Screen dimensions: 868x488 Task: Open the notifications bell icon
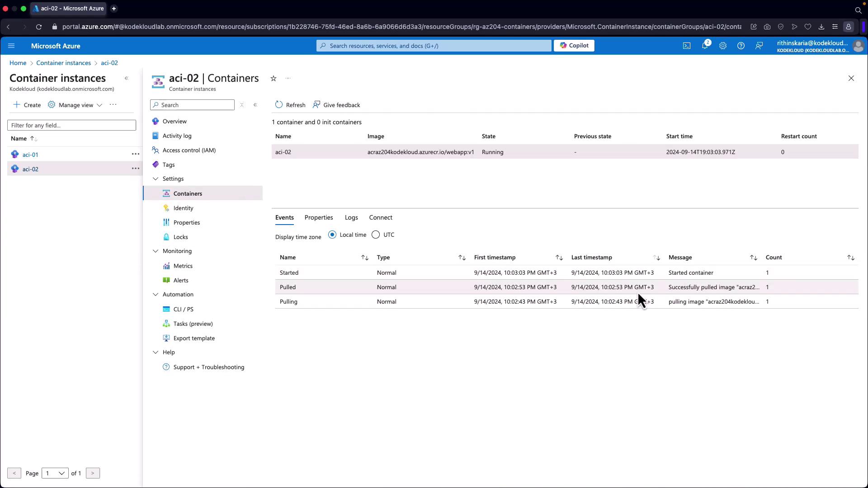click(x=704, y=46)
